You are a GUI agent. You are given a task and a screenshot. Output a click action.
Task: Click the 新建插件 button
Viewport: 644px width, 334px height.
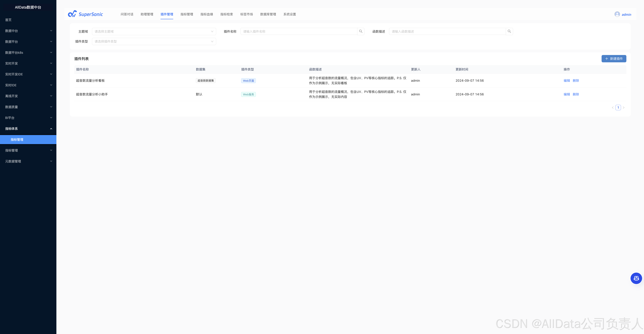[614, 59]
